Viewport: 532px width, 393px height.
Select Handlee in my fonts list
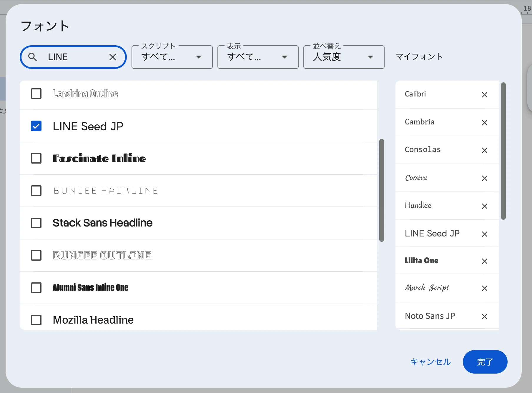[x=418, y=205]
